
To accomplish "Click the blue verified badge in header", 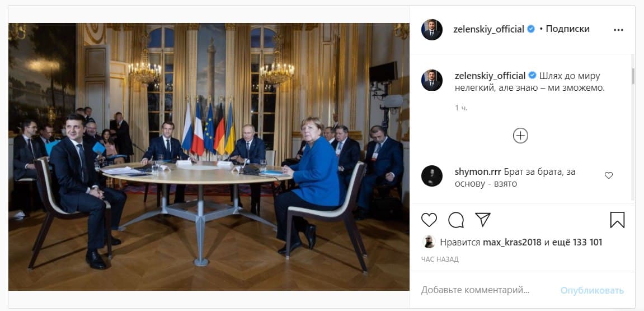I will (x=531, y=29).
